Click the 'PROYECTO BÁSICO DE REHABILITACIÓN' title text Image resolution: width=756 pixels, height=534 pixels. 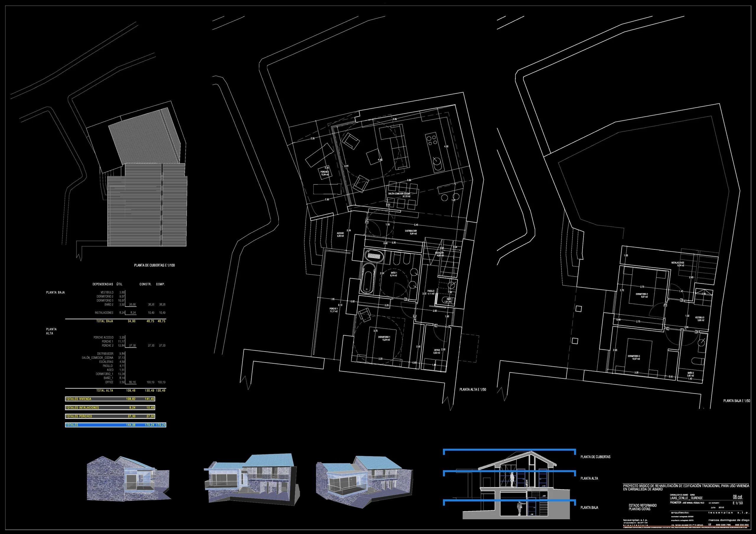pyautogui.click(x=686, y=487)
